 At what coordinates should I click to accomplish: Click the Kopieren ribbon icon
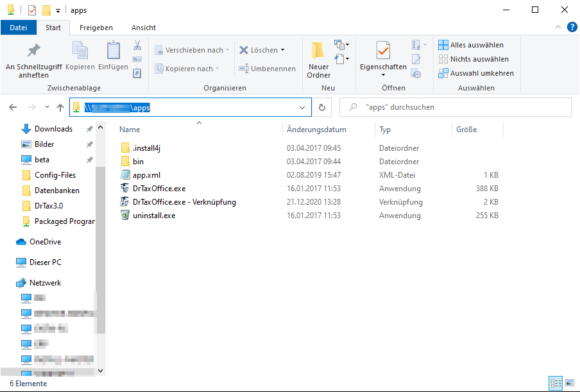(x=80, y=51)
